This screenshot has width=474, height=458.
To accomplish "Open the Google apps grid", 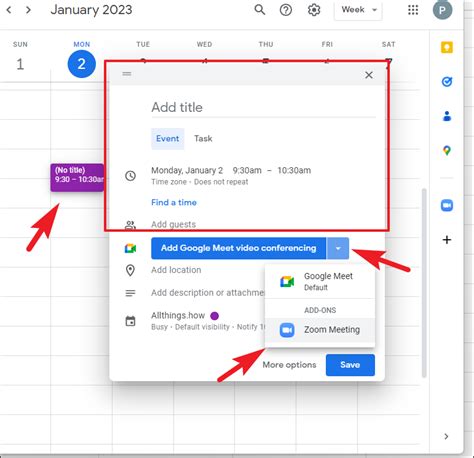I will 413,10.
